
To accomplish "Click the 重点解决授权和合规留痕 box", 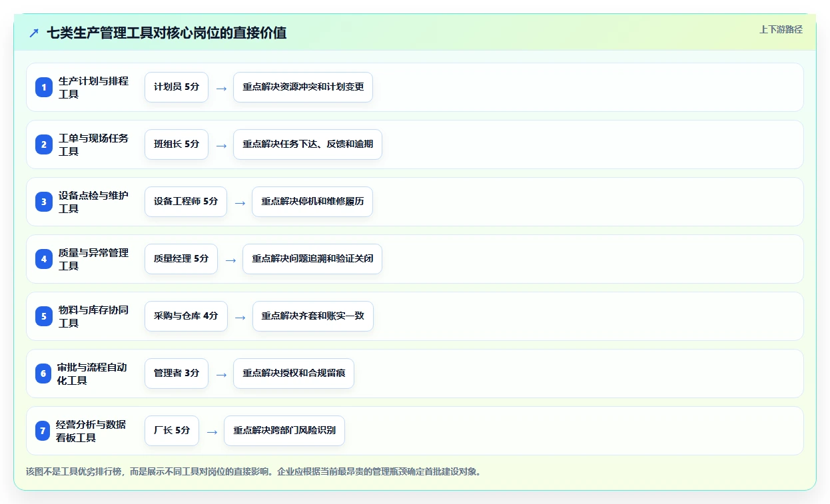I will [294, 374].
